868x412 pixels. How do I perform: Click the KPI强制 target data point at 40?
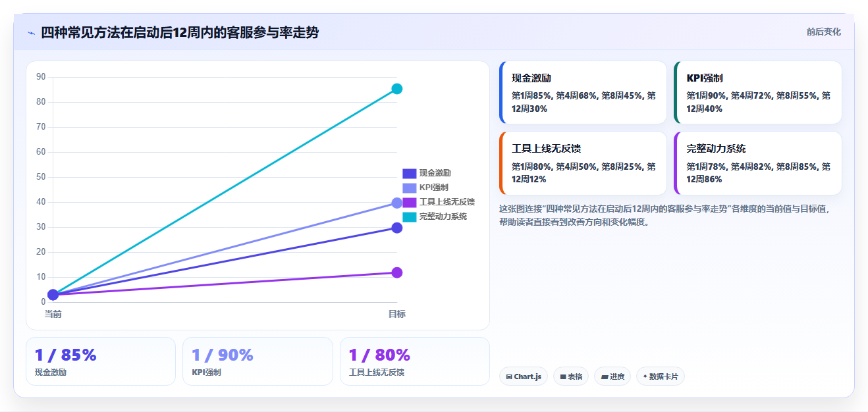pos(397,203)
